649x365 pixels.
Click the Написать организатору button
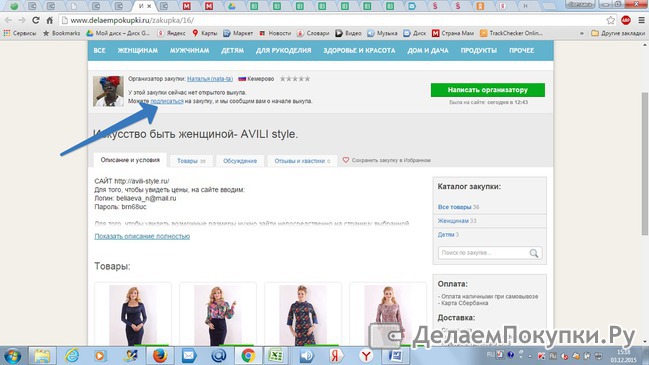tap(488, 90)
